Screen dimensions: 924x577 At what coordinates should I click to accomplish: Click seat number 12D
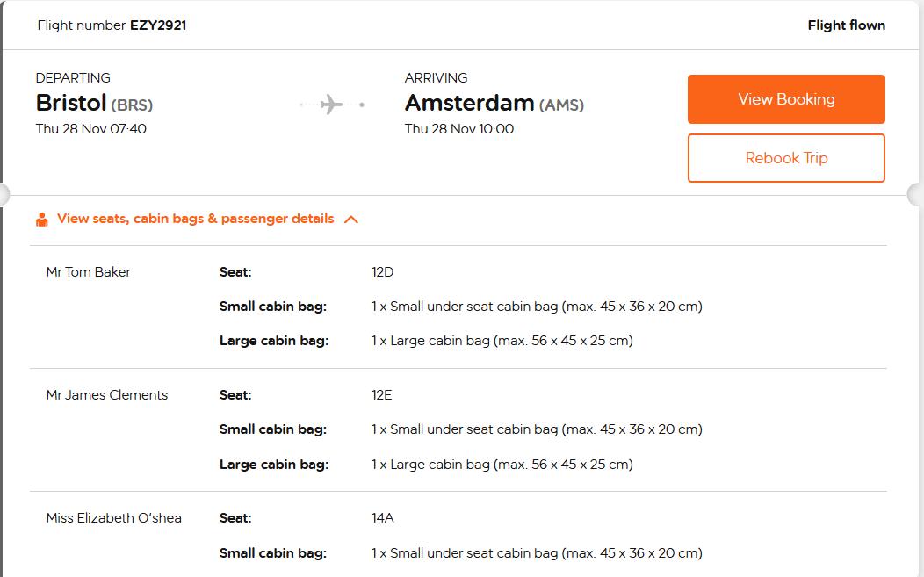coord(382,272)
